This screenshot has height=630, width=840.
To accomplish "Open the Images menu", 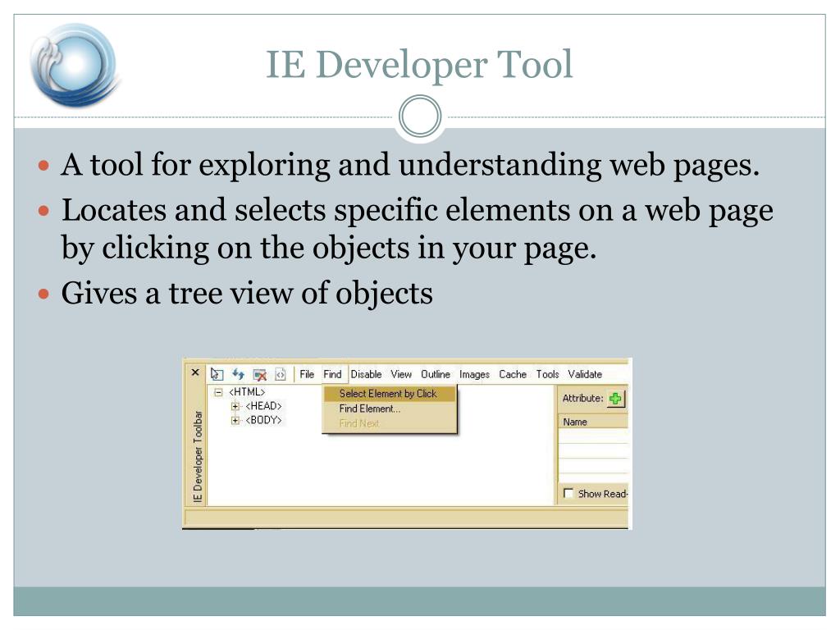I will (475, 374).
